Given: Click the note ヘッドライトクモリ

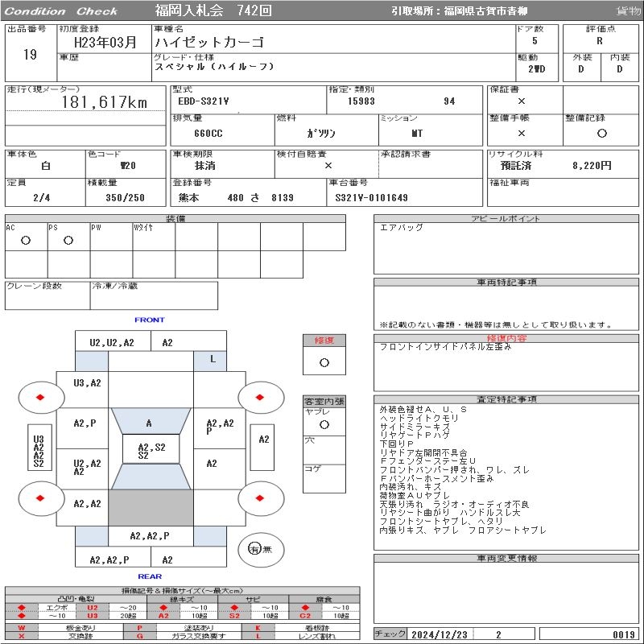Looking at the screenshot, I should click(x=419, y=418).
